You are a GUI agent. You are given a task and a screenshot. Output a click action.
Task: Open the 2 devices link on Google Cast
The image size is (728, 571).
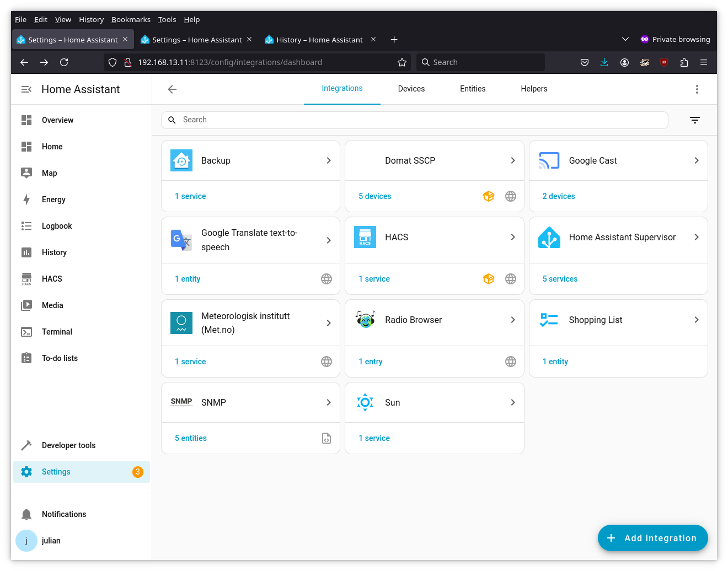[x=559, y=196]
